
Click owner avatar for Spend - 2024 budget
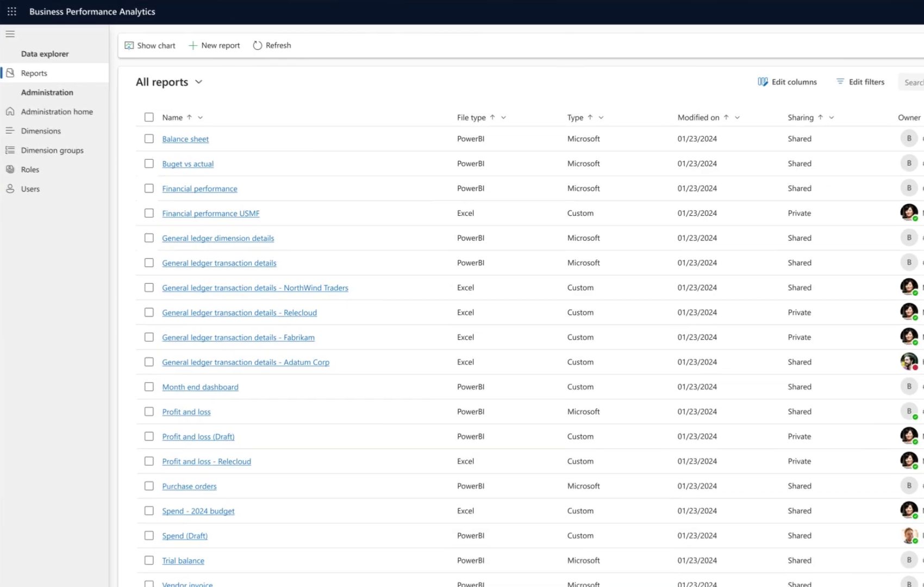pos(909,510)
